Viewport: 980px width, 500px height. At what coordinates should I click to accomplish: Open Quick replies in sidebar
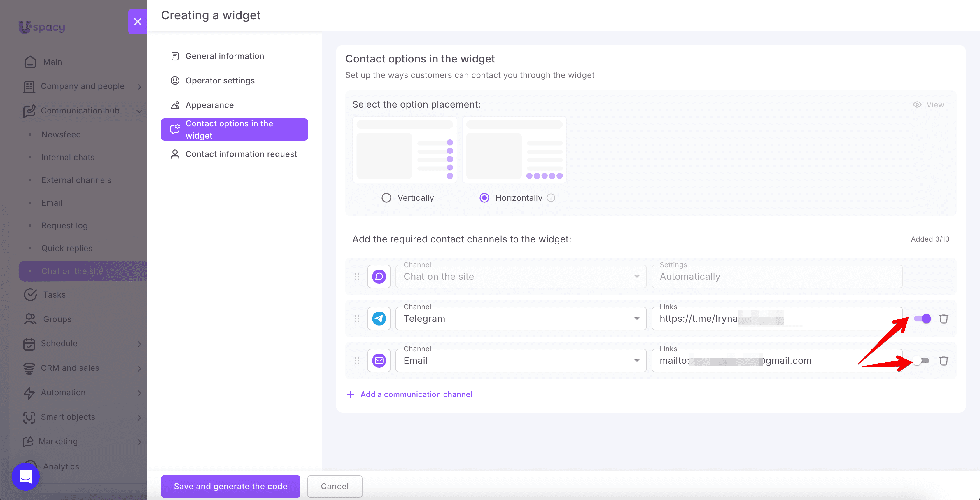67,249
